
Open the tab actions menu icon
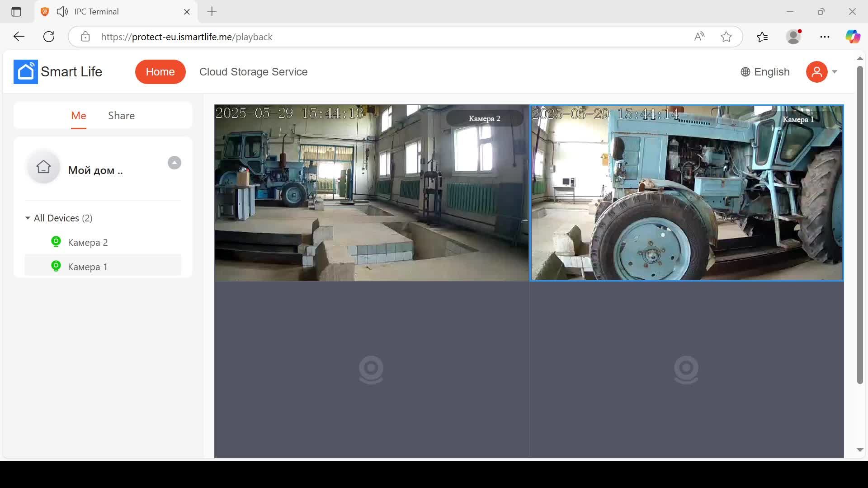click(x=16, y=12)
